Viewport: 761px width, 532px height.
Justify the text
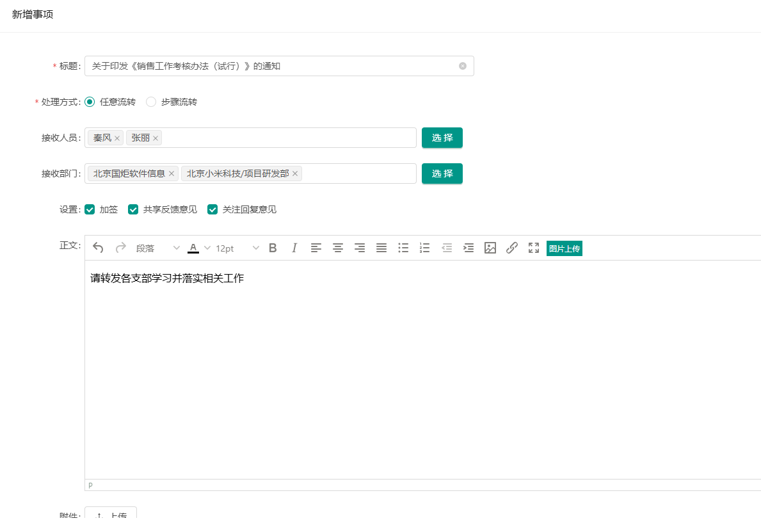(381, 248)
